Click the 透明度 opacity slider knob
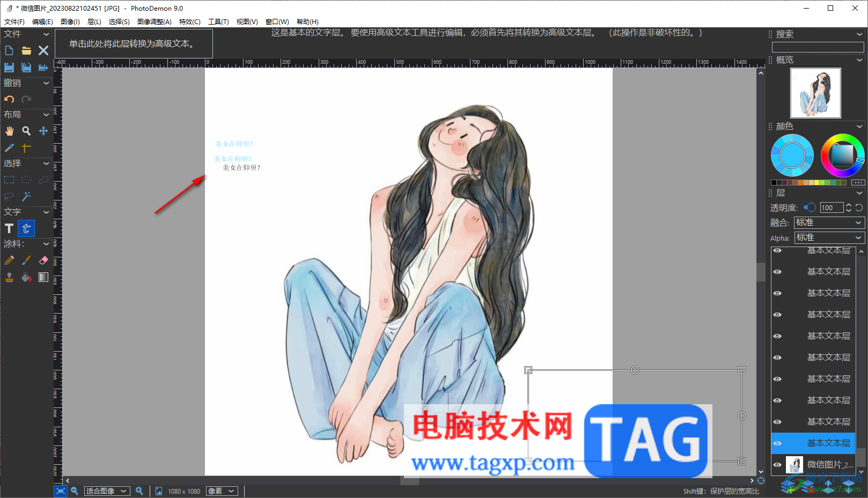868x498 pixels. point(811,207)
